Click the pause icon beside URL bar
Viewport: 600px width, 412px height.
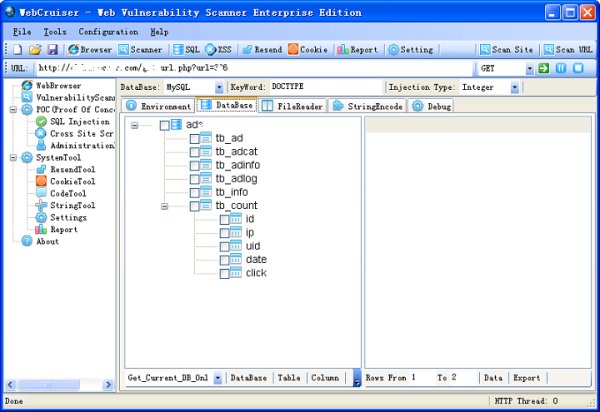(561, 68)
